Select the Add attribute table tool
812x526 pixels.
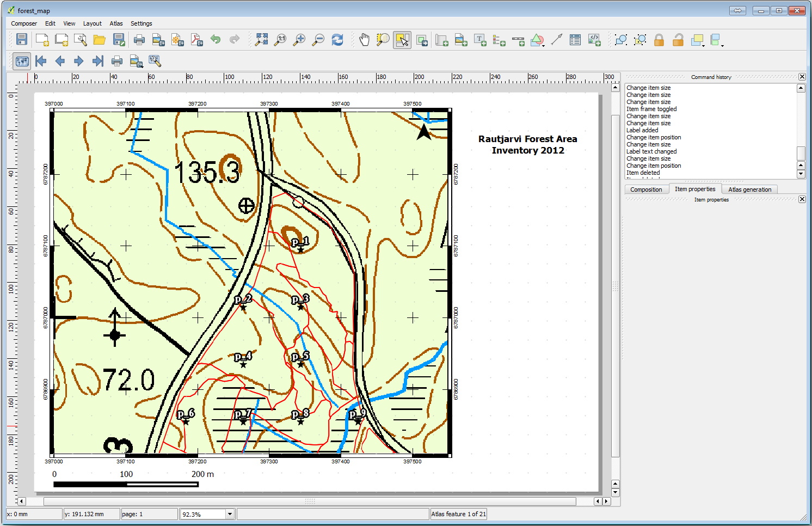point(575,39)
